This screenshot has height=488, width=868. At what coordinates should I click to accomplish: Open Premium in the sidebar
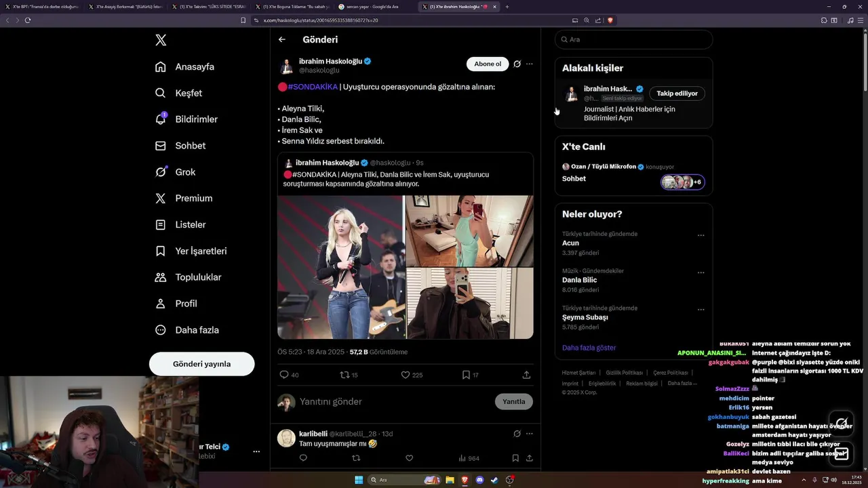184,199
